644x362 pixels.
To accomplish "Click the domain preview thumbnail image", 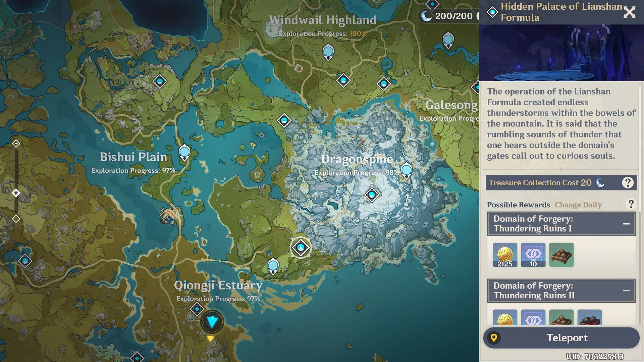I will point(561,52).
